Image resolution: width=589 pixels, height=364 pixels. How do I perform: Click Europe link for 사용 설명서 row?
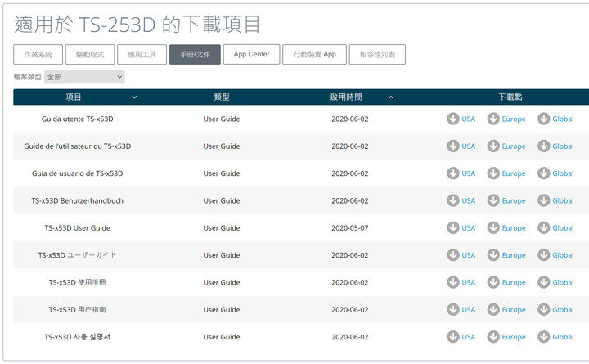point(514,337)
